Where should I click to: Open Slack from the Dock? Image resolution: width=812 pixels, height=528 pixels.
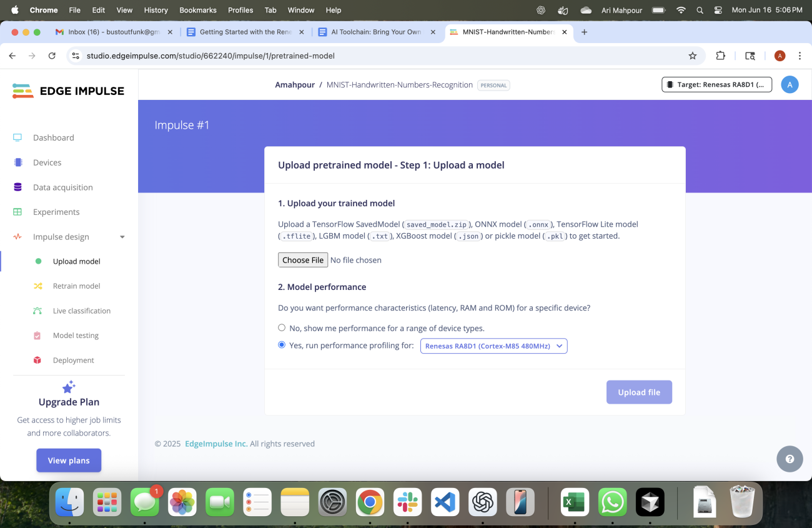[408, 502]
